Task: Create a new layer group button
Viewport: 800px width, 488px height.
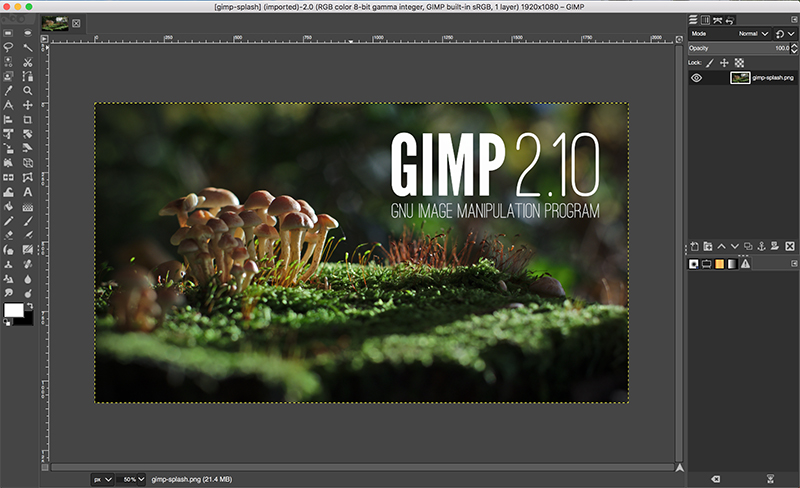Action: click(x=708, y=247)
